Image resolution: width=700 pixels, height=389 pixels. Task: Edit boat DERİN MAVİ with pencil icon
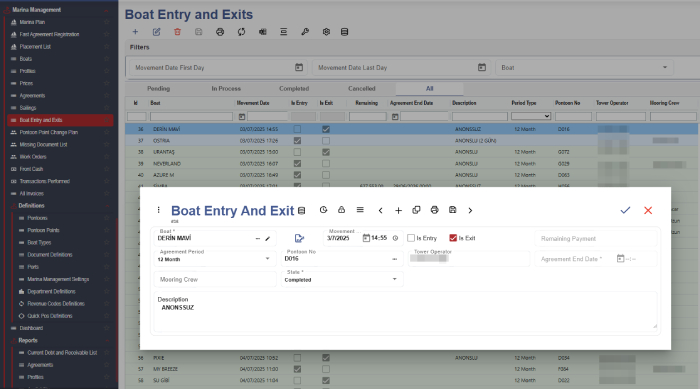(267, 238)
